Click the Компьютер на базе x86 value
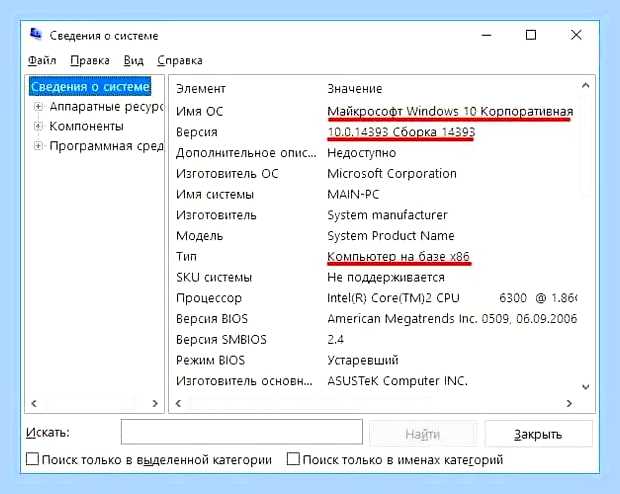This screenshot has width=620, height=494. (398, 257)
